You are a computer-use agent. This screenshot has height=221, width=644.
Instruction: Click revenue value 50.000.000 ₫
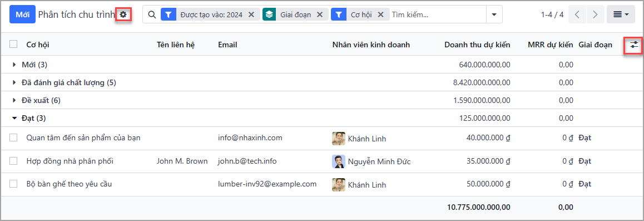[x=488, y=184]
